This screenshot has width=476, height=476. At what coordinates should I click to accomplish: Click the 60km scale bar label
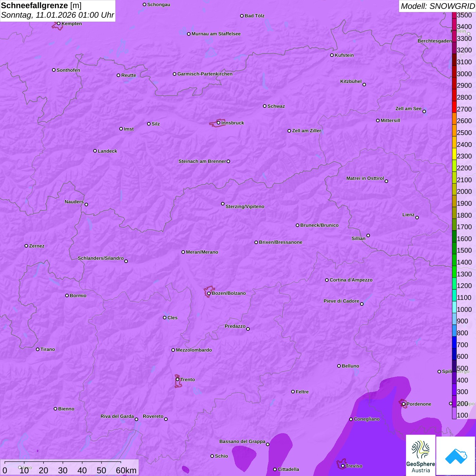point(126,471)
